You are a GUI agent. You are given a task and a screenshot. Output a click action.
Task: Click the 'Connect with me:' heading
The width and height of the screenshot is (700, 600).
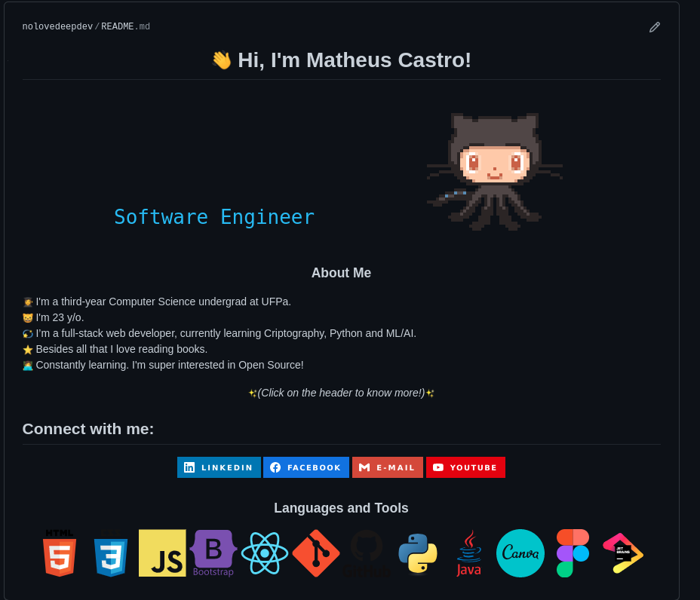point(88,429)
